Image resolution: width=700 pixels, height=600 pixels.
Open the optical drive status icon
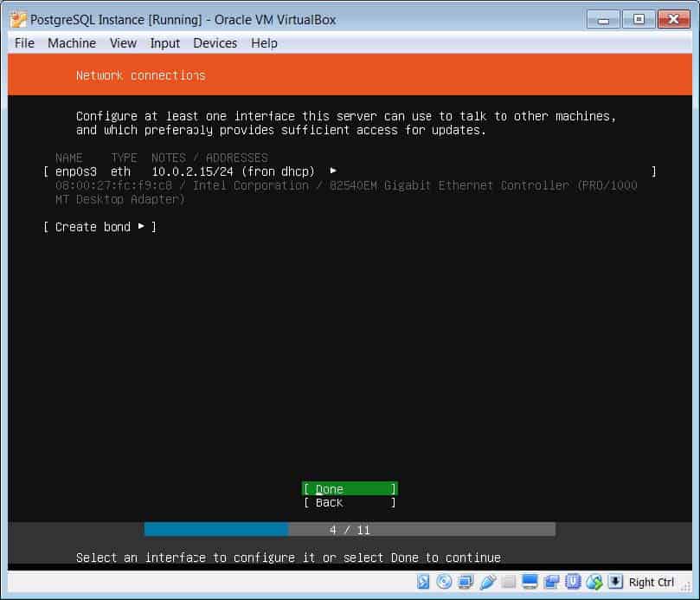[444, 582]
